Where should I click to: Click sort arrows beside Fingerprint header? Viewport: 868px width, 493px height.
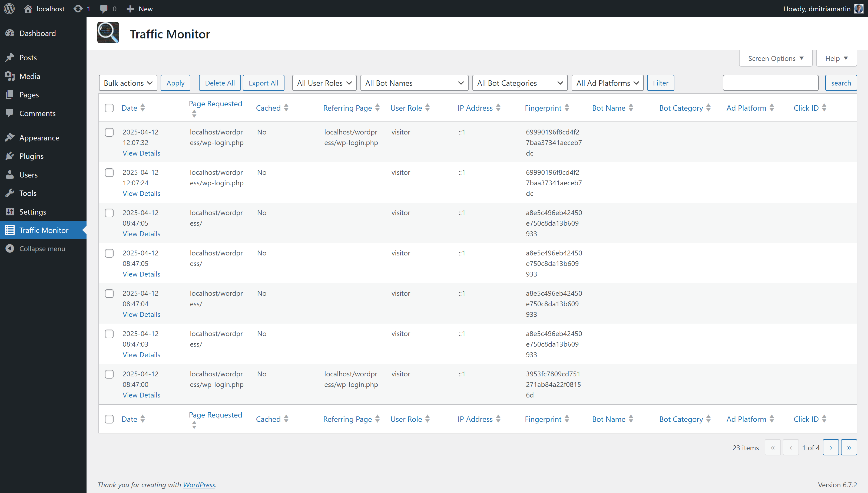[567, 108]
